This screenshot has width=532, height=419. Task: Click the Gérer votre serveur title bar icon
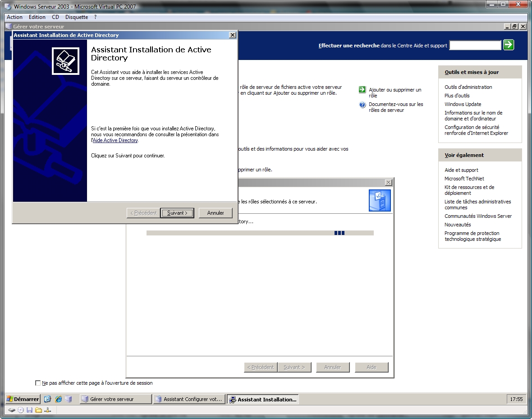(9, 26)
